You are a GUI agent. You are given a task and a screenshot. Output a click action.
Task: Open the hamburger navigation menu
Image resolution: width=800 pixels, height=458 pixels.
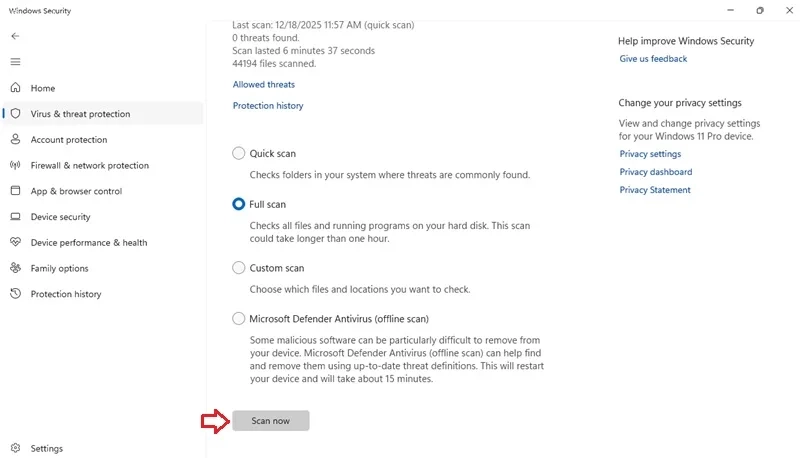click(x=15, y=62)
